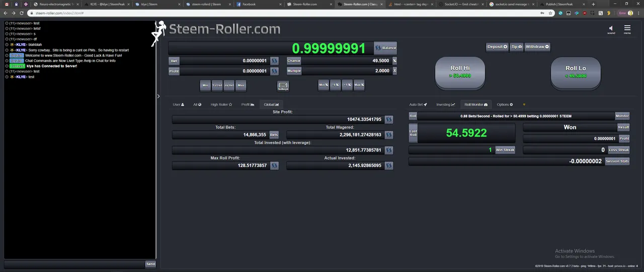
Task: Select the Global stats tab
Action: 271,105
